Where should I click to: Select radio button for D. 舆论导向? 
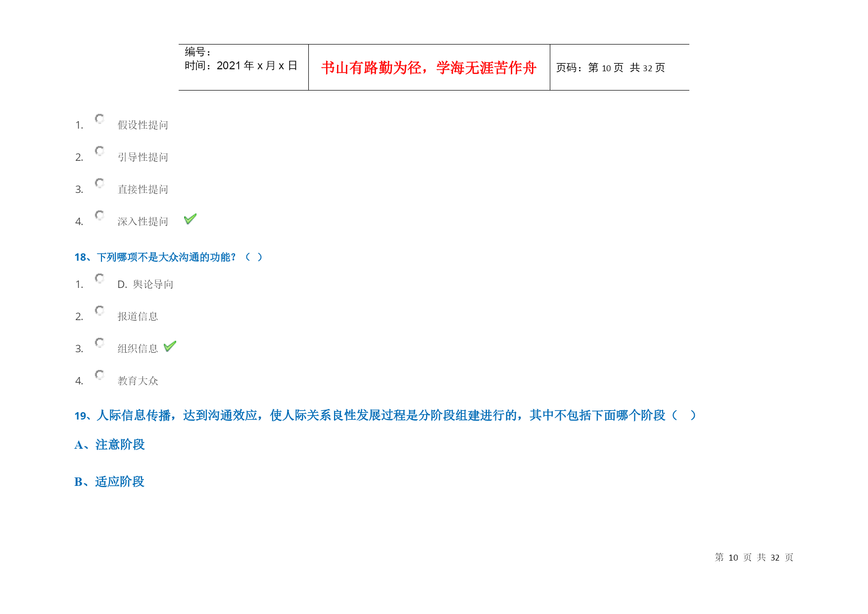(x=99, y=278)
